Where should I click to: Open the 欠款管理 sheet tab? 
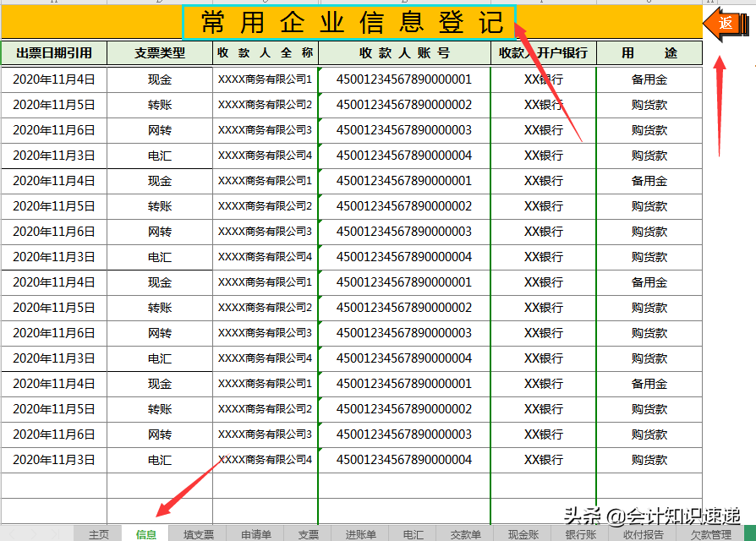tap(711, 533)
